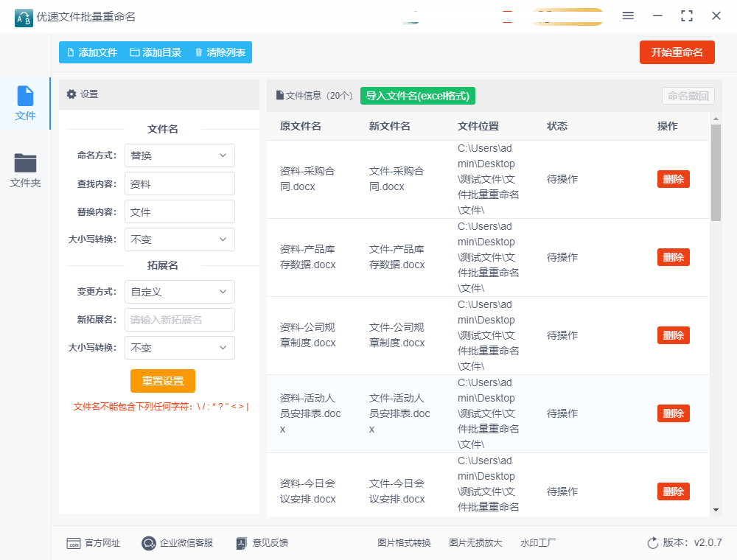
Task: Click the 新文件名 column header
Action: 390,126
